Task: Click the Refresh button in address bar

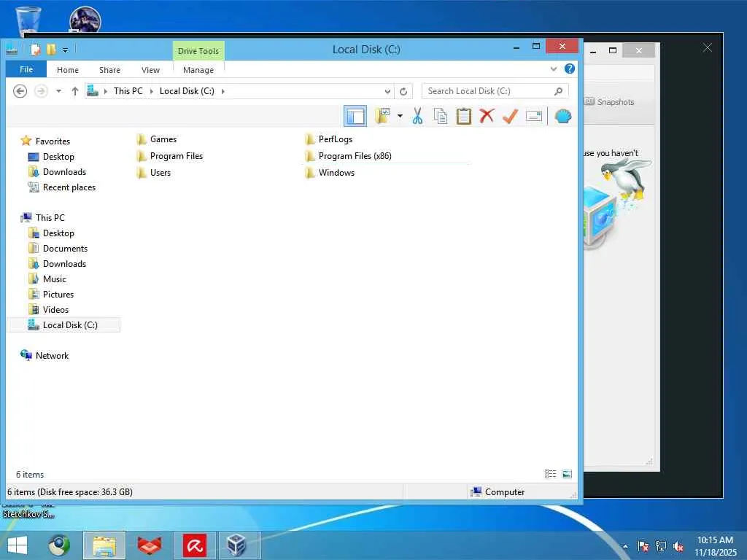Action: pyautogui.click(x=403, y=91)
